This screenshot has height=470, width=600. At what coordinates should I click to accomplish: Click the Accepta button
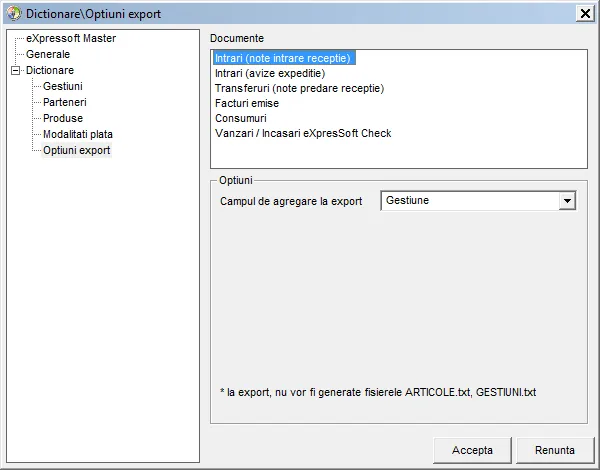[472, 450]
